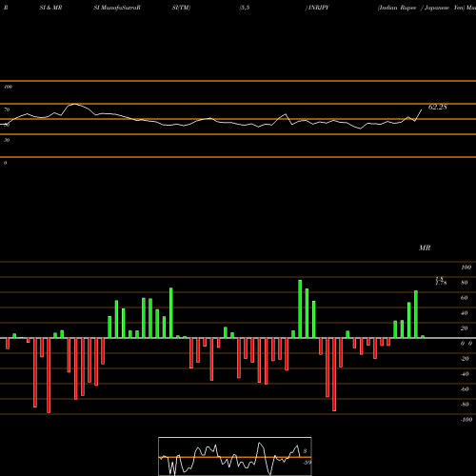
Task: Open the mini oscillator thumbnail chart at bottom
Action: coord(235,456)
